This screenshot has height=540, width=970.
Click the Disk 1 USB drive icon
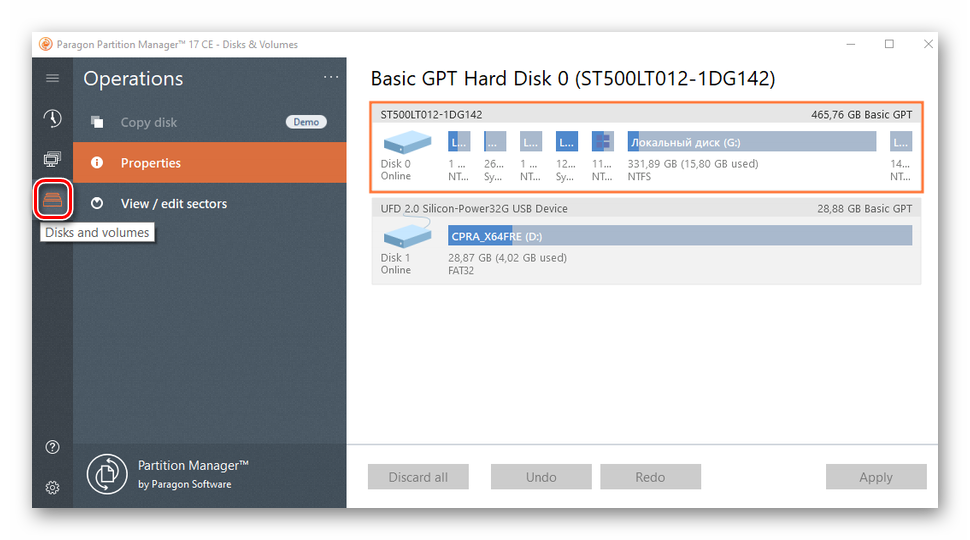tap(406, 237)
